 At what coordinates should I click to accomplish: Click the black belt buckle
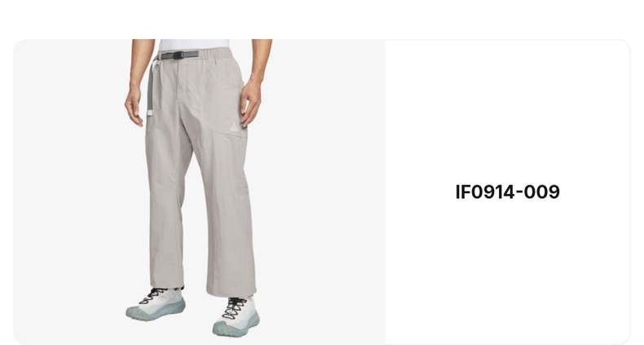pyautogui.click(x=178, y=55)
